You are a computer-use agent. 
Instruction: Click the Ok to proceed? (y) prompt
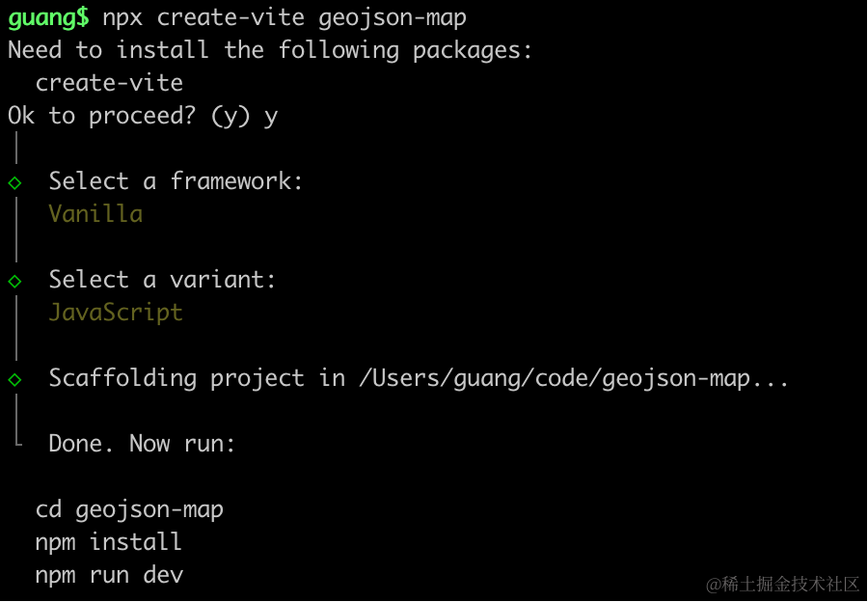click(x=129, y=117)
